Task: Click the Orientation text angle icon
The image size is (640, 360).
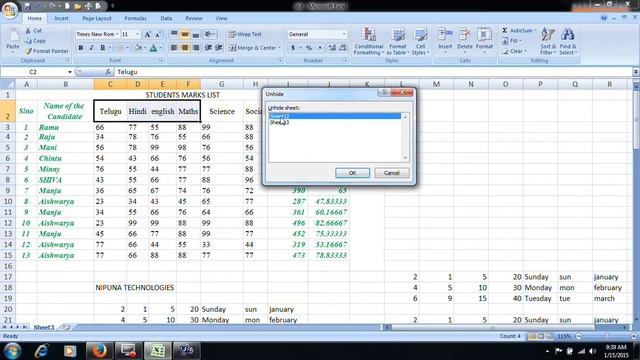Action: tap(208, 34)
